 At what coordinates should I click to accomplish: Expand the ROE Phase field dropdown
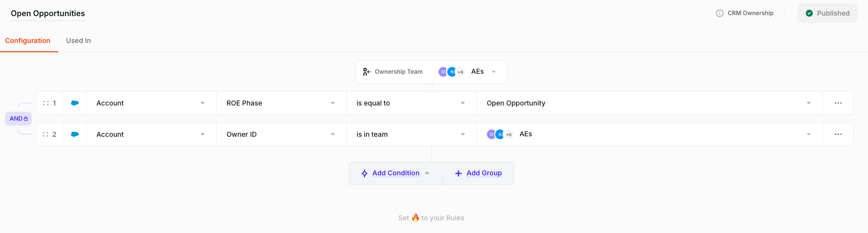[281, 103]
